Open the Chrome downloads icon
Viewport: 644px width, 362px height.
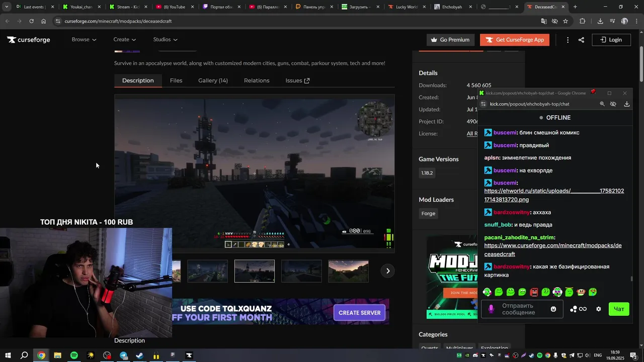600,21
